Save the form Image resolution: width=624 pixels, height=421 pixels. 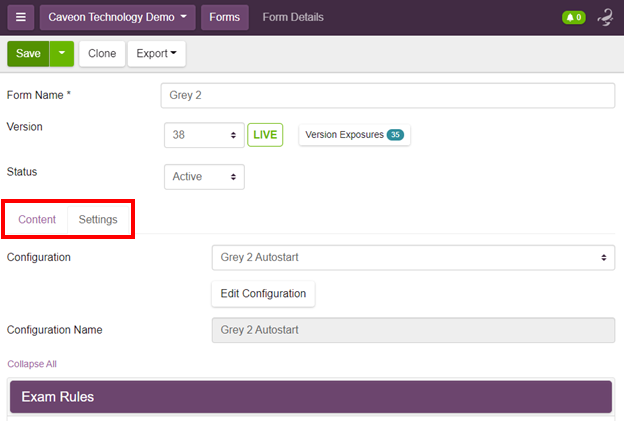coord(28,53)
